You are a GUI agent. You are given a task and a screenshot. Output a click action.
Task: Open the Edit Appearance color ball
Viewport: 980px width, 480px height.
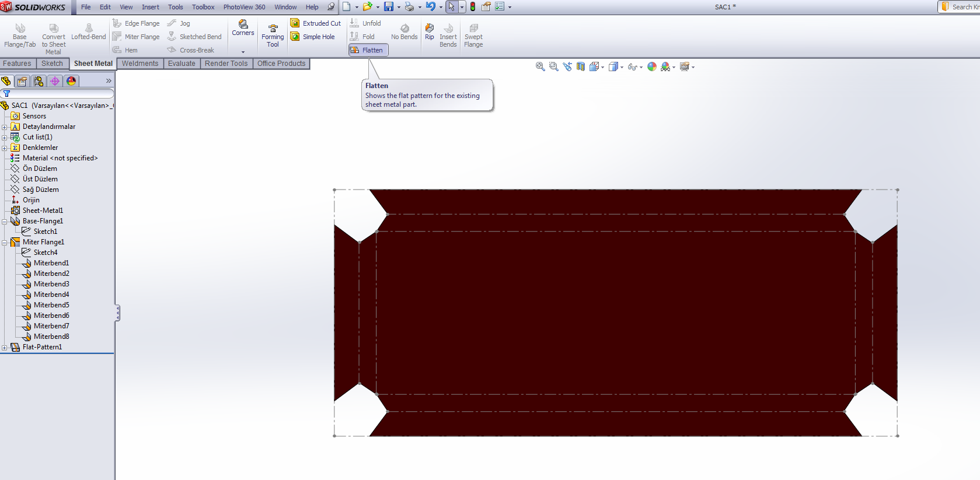point(652,67)
